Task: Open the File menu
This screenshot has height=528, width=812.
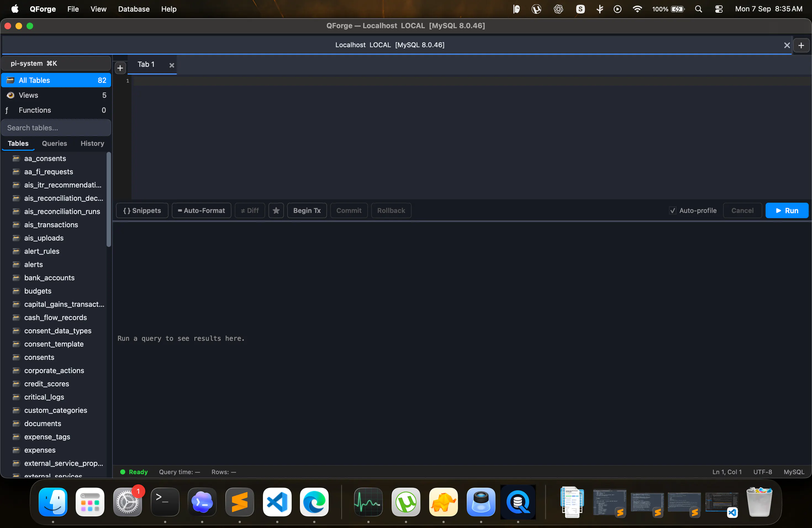Action: (73, 9)
